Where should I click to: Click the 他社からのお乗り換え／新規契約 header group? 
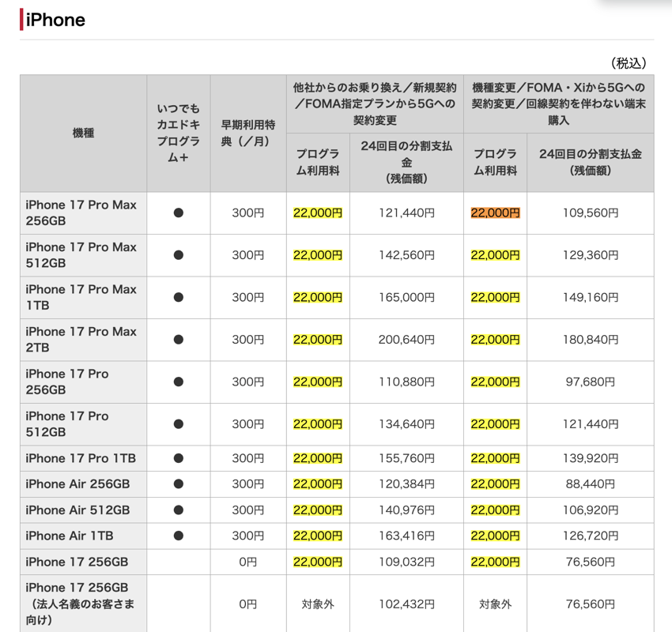point(372,103)
